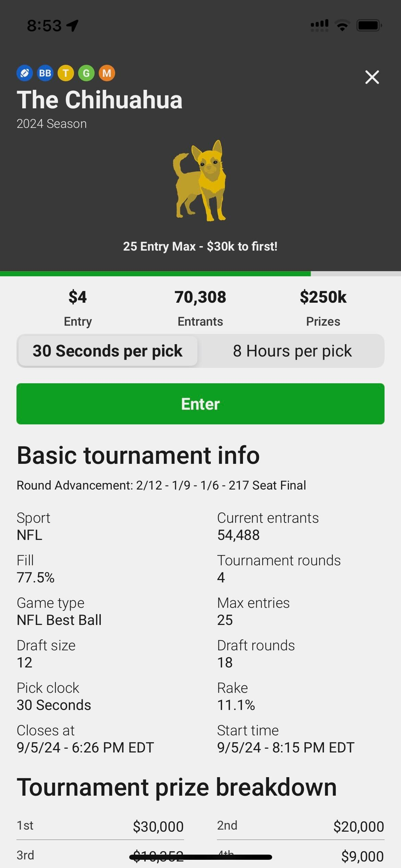Screen dimensions: 401x868
Task: Tap the Wi-Fi status icon
Action: coord(342,25)
